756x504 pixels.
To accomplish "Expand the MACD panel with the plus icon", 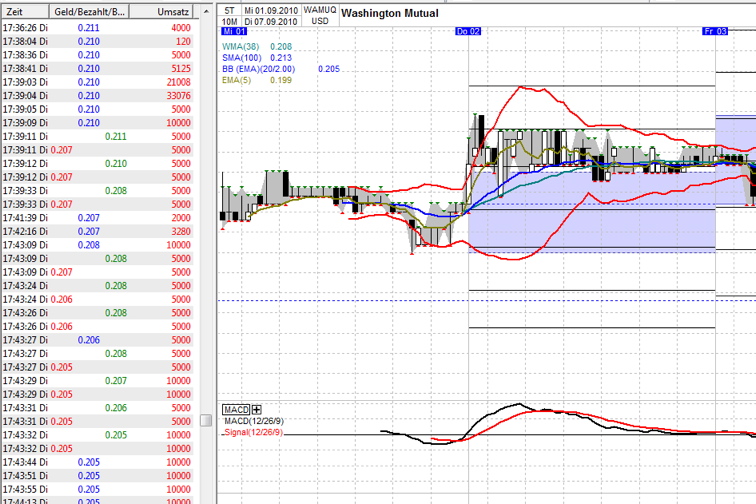I will pyautogui.click(x=256, y=409).
